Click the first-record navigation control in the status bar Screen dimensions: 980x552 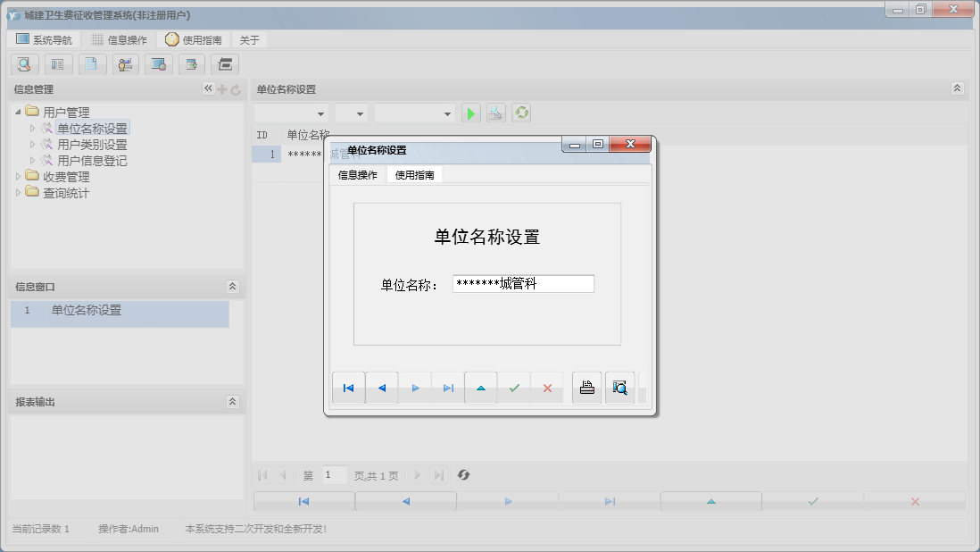coord(303,500)
